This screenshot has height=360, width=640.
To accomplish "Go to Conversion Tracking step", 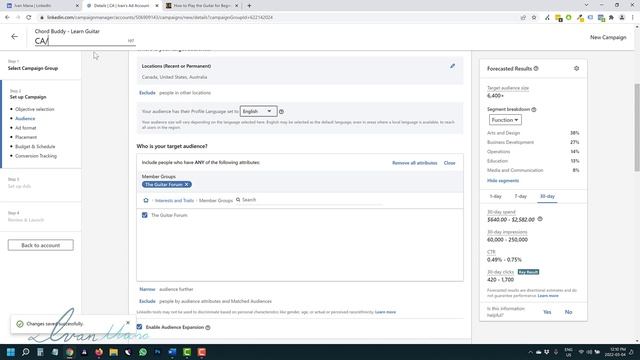I will click(x=36, y=156).
